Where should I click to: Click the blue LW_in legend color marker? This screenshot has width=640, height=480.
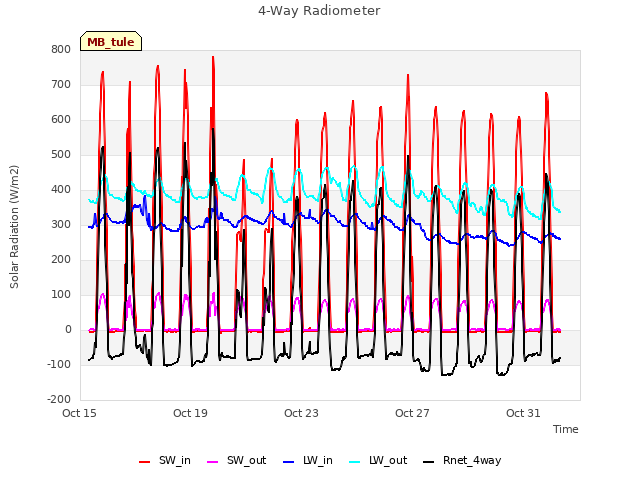[x=289, y=462]
